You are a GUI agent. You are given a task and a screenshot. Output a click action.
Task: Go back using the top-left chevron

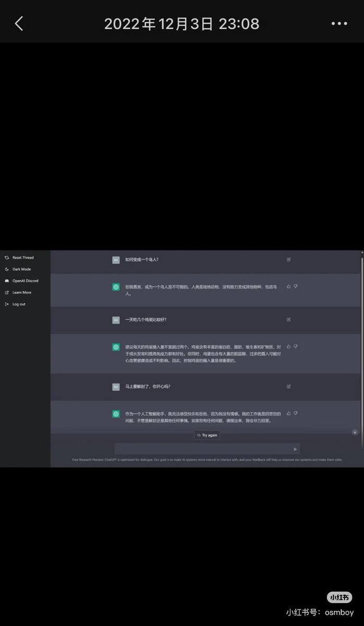(19, 23)
